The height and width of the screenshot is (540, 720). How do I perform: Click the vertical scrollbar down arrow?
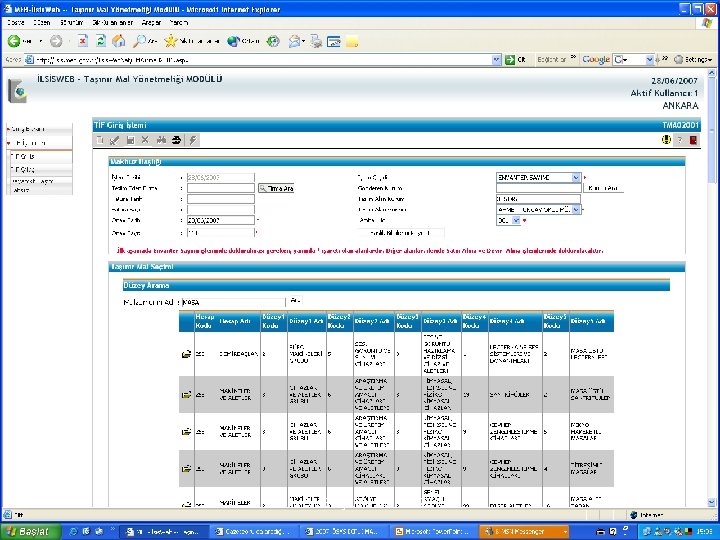point(712,503)
